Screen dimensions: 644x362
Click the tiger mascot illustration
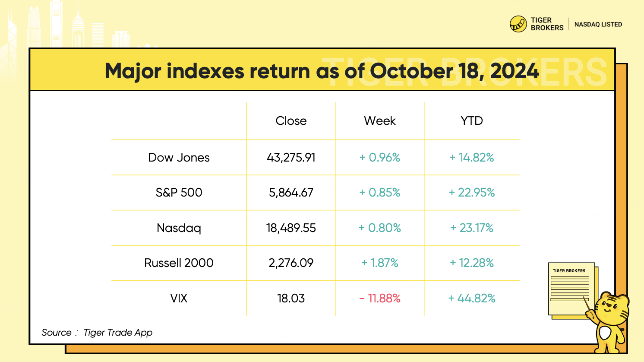(x=609, y=322)
